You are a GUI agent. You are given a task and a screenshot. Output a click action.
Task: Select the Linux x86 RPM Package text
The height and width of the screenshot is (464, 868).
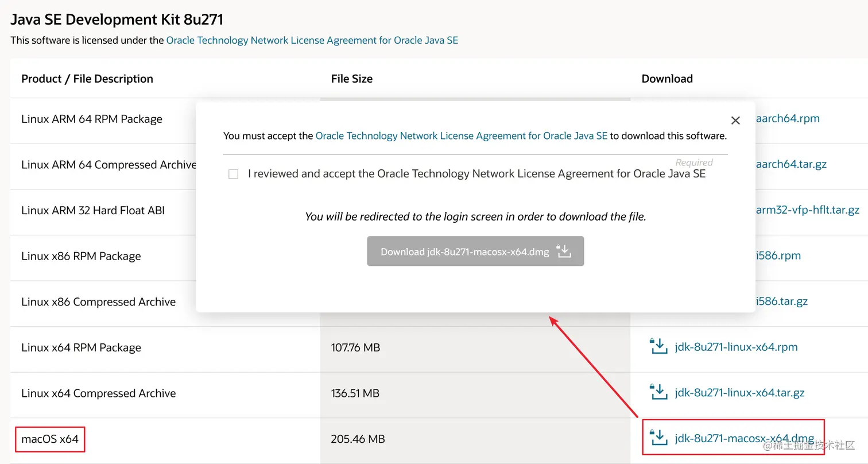coord(81,256)
